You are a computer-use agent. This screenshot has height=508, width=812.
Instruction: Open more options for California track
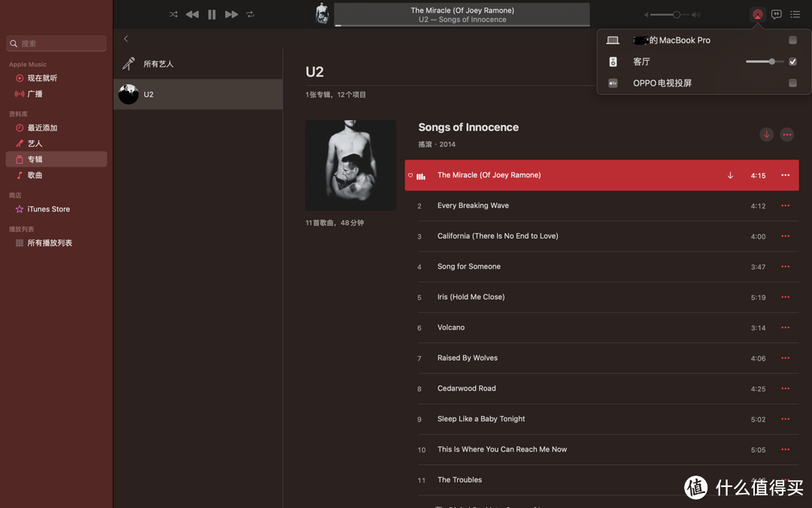point(785,236)
